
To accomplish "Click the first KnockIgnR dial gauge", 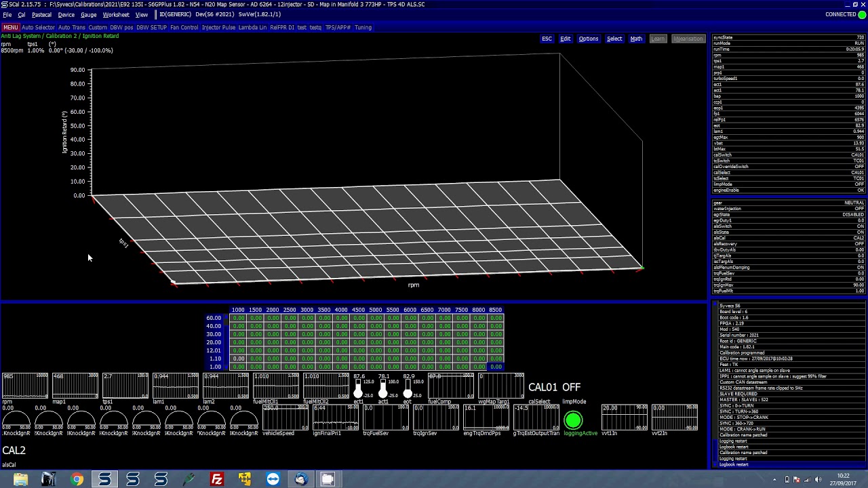I will pyautogui.click(x=16, y=419).
